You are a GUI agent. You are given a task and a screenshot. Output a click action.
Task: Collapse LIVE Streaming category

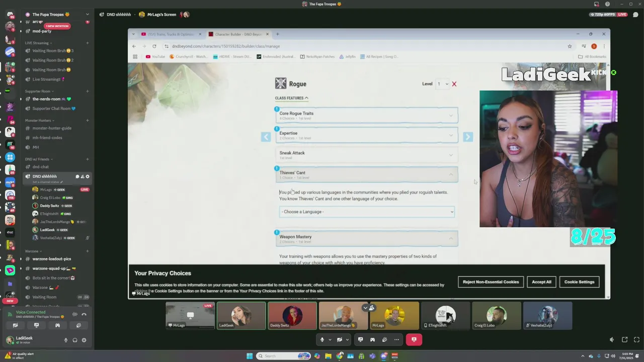coord(38,43)
